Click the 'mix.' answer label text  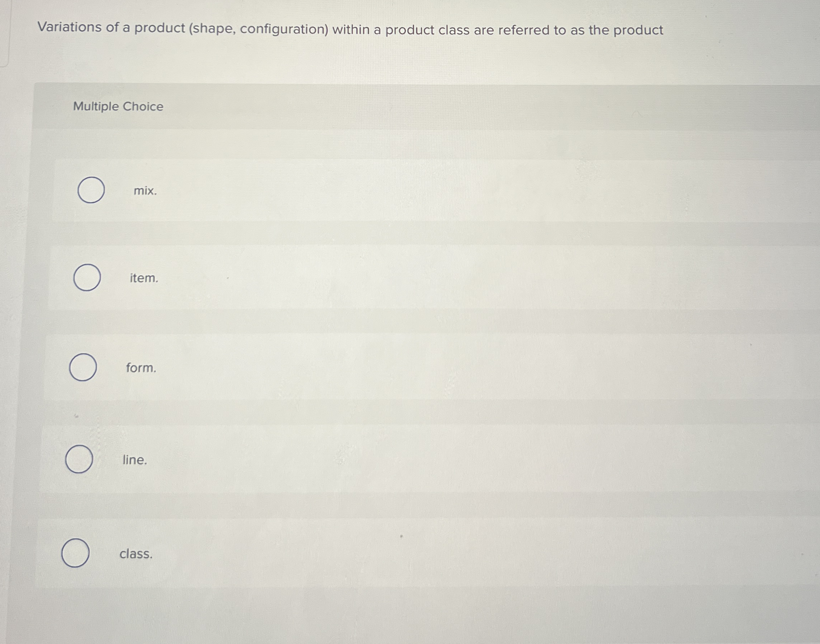[145, 191]
